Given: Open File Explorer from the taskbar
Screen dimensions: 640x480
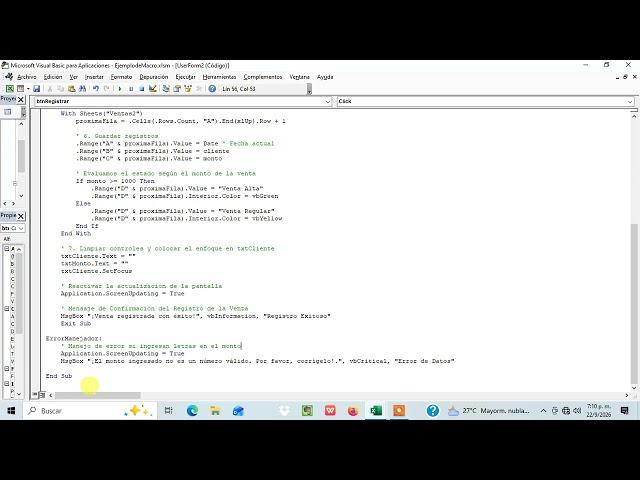Looking at the screenshot, I should [x=215, y=411].
